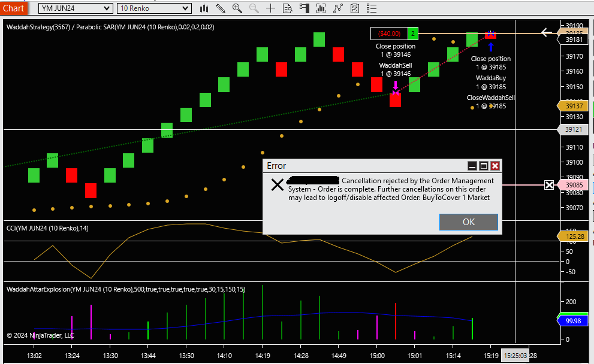
Task: Open the Chart tab label
Action: pyautogui.click(x=14, y=8)
